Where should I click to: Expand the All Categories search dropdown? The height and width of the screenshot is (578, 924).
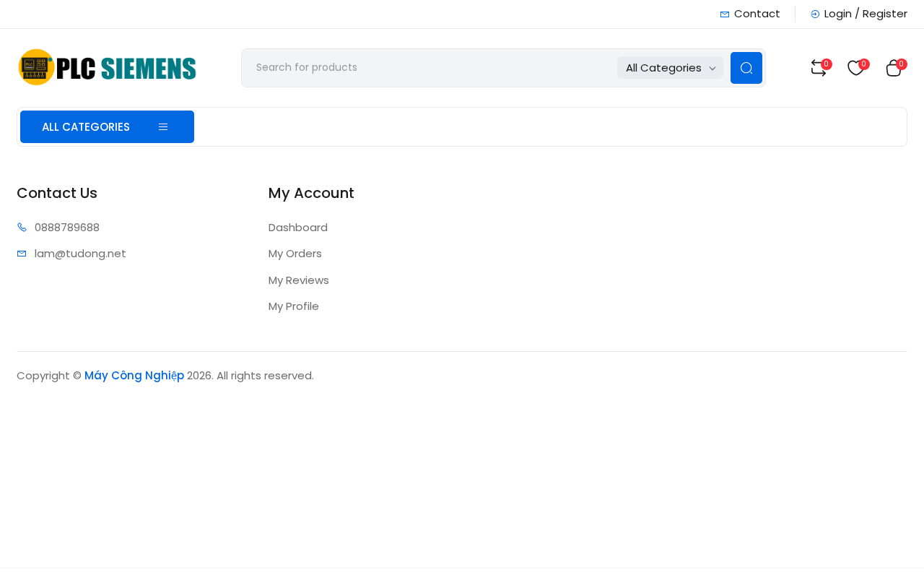[x=670, y=68]
